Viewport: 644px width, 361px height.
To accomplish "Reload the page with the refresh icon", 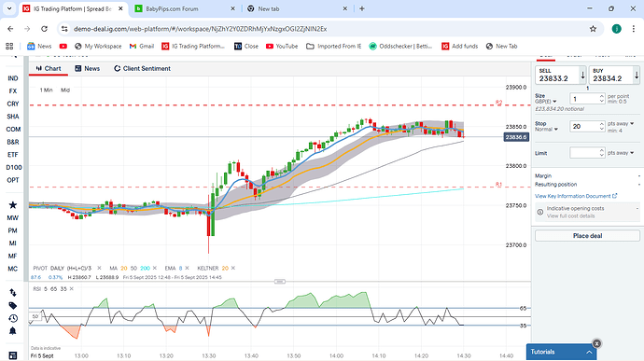I will [x=45, y=29].
